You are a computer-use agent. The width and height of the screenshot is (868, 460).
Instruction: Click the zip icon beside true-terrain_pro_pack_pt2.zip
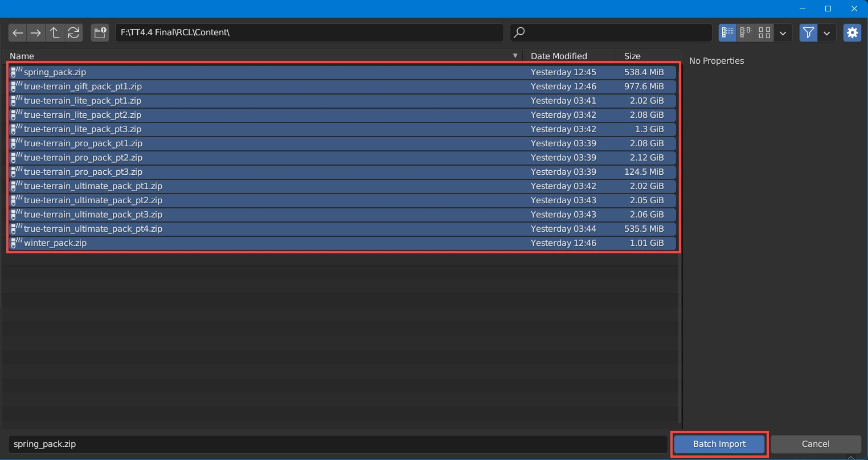[17, 158]
